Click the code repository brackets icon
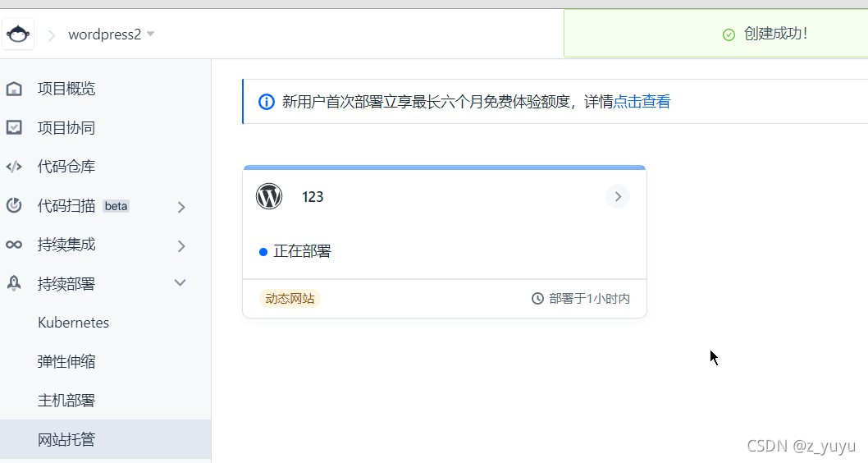Image resolution: width=868 pixels, height=463 pixels. (x=14, y=167)
